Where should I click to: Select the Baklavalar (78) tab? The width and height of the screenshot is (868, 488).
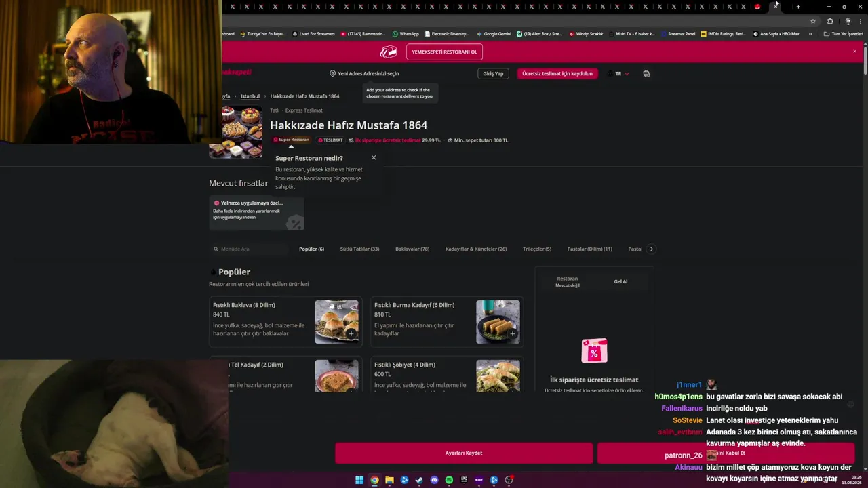tap(412, 249)
